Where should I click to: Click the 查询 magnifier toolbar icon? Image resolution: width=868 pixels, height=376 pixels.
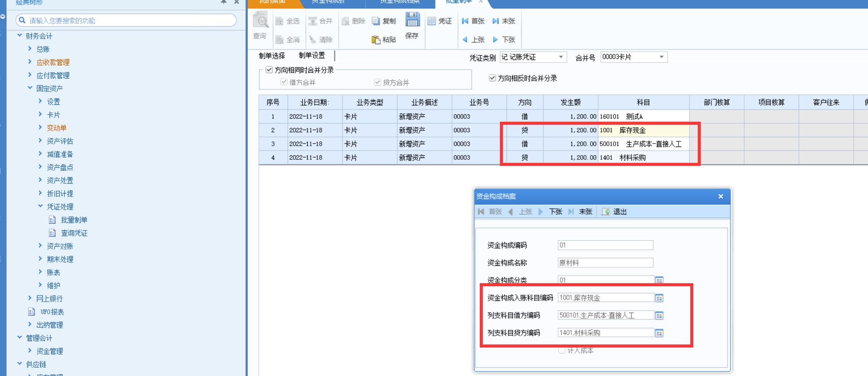[260, 20]
